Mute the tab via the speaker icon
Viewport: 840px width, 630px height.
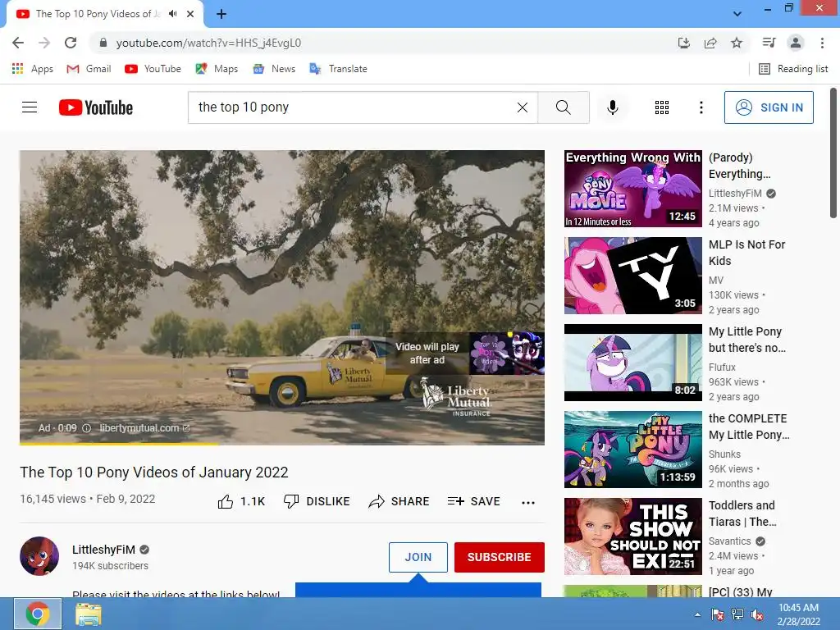pos(172,14)
